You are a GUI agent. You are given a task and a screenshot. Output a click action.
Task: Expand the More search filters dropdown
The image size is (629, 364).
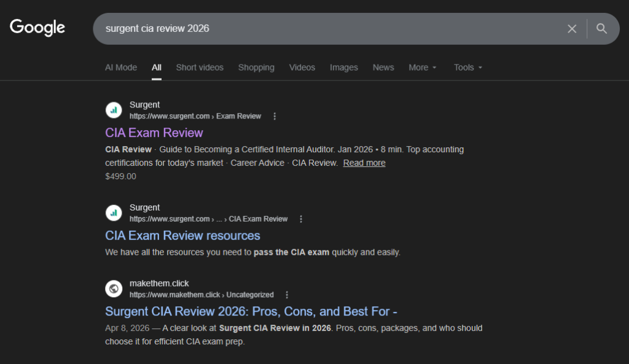coord(423,68)
